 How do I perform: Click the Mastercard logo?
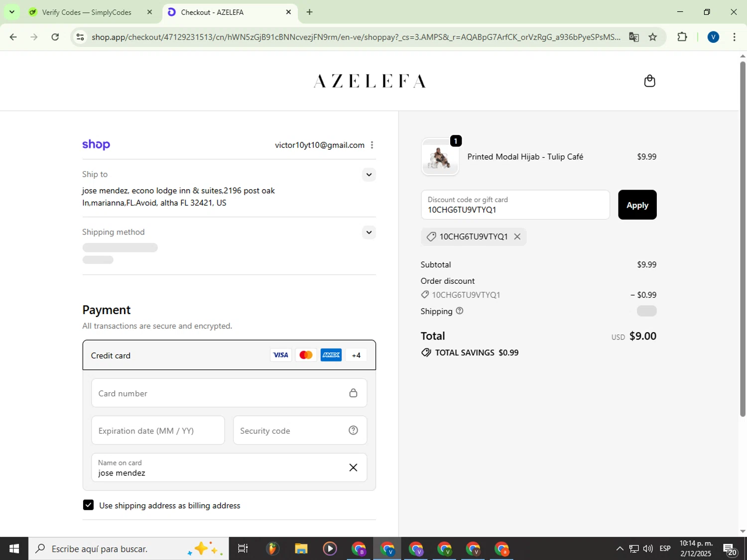click(x=306, y=355)
